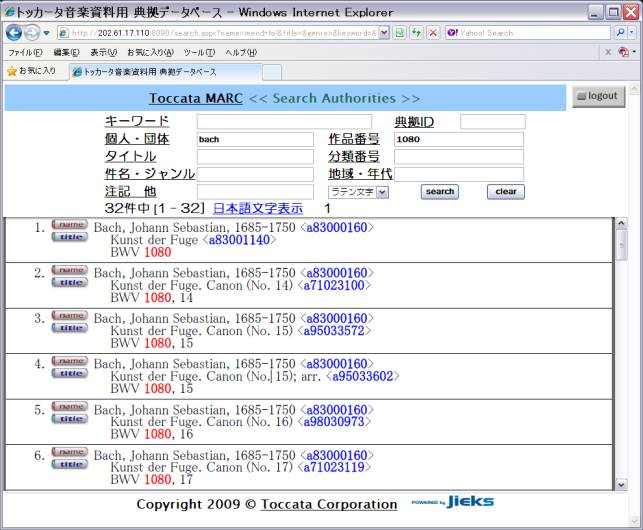Click the name icon in result 6

coord(70,452)
